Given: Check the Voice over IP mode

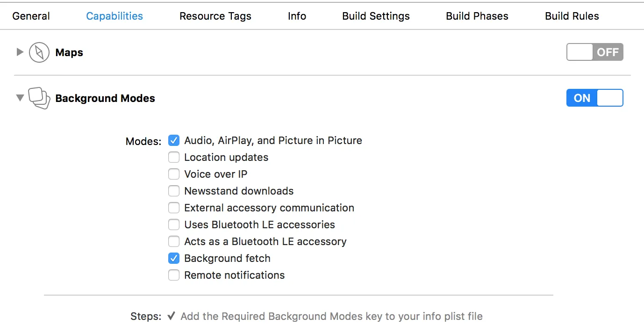Looking at the screenshot, I should point(174,174).
